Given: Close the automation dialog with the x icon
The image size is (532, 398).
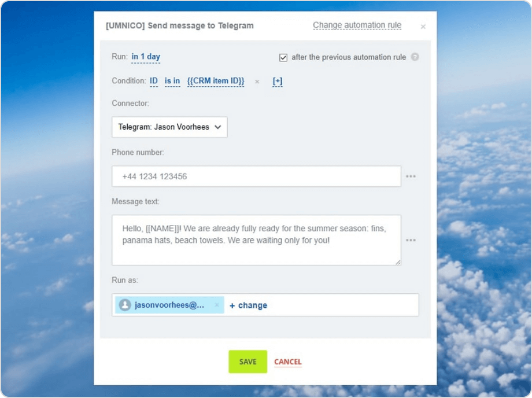Looking at the screenshot, I should click(423, 26).
